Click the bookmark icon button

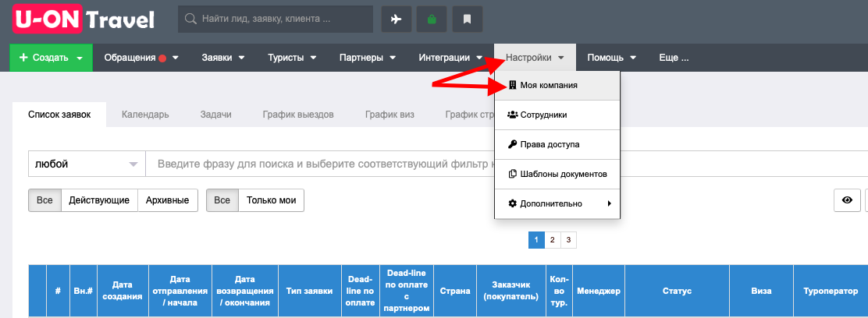click(468, 19)
